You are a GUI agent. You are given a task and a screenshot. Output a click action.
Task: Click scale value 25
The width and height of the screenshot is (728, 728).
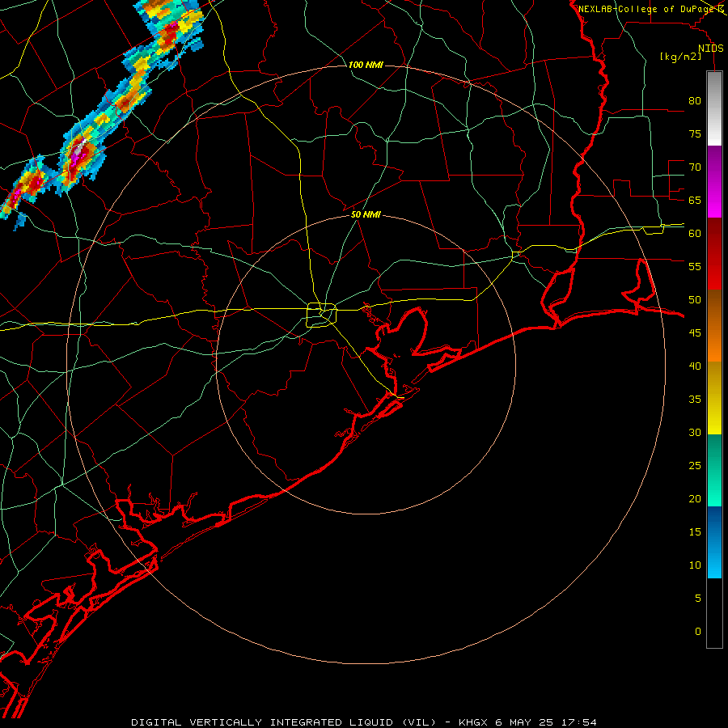[695, 465]
